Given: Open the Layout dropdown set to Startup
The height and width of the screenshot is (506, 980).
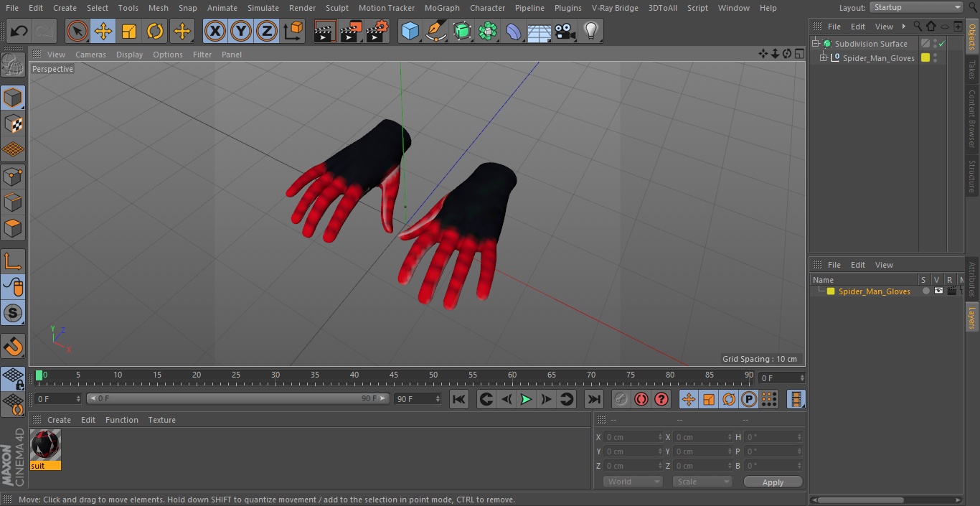Looking at the screenshot, I should pyautogui.click(x=916, y=7).
